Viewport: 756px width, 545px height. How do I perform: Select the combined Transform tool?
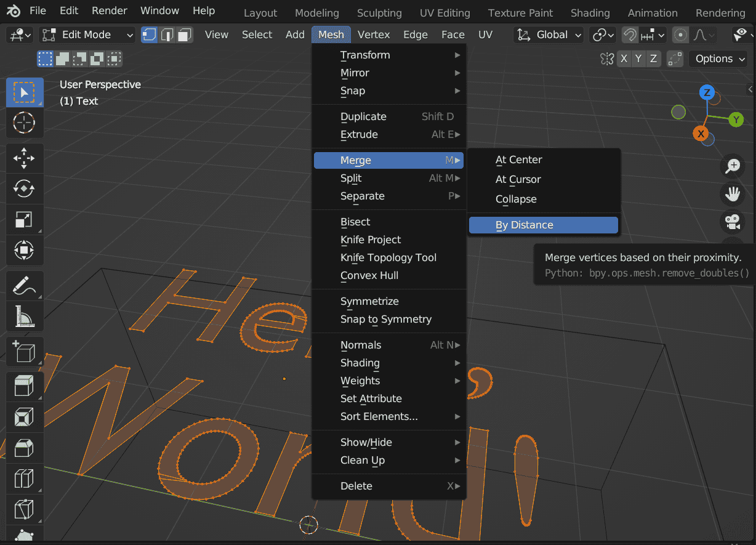click(25, 251)
